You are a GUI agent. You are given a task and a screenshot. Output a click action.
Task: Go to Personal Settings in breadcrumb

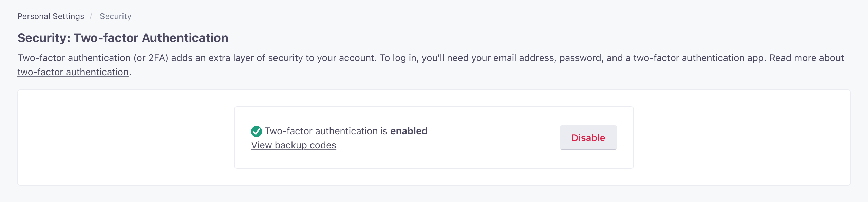tap(51, 16)
